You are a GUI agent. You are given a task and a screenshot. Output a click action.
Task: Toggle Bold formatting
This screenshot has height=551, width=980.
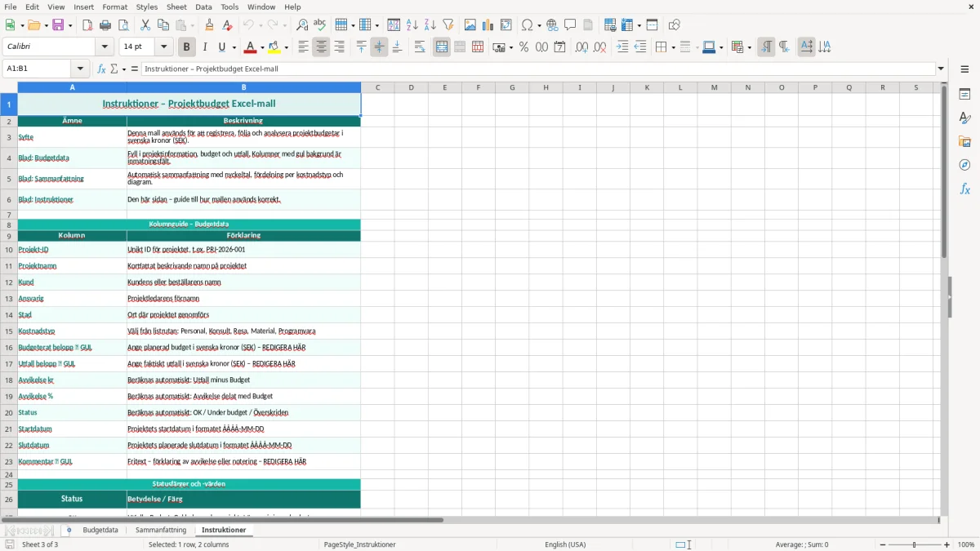[x=186, y=47]
